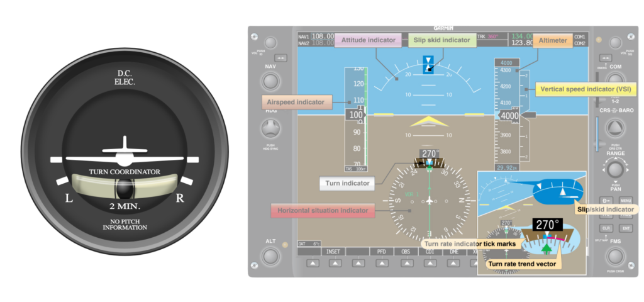Click the RANGE joystick knob

pyautogui.click(x=614, y=169)
